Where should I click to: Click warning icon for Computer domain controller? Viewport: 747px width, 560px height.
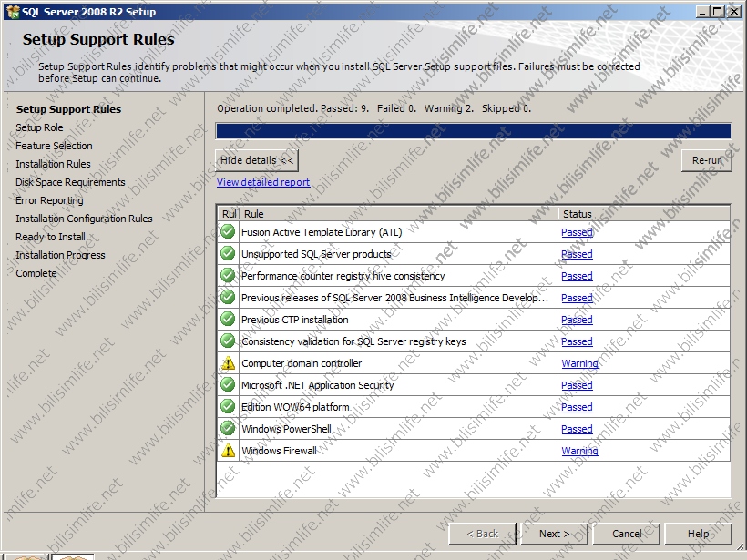click(x=228, y=363)
